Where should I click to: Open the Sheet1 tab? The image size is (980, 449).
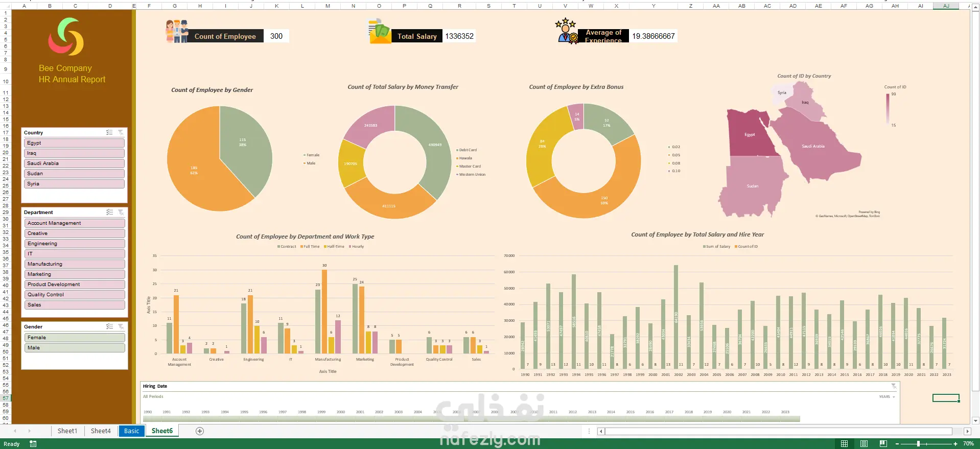pos(67,431)
